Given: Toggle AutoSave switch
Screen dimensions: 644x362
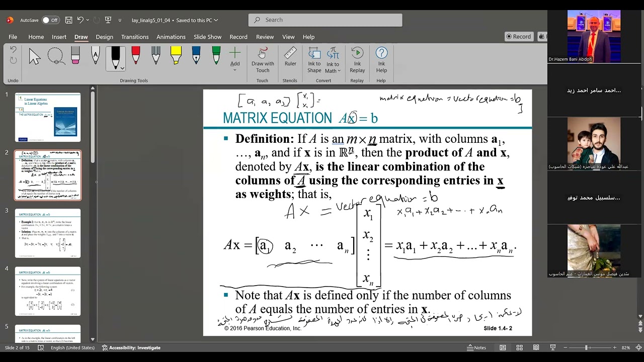Looking at the screenshot, I should click(x=50, y=20).
